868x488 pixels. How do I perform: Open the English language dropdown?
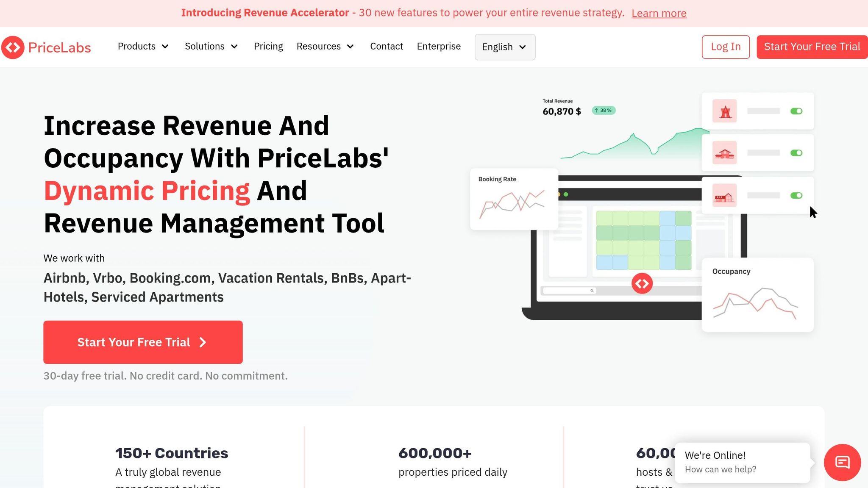coord(505,47)
